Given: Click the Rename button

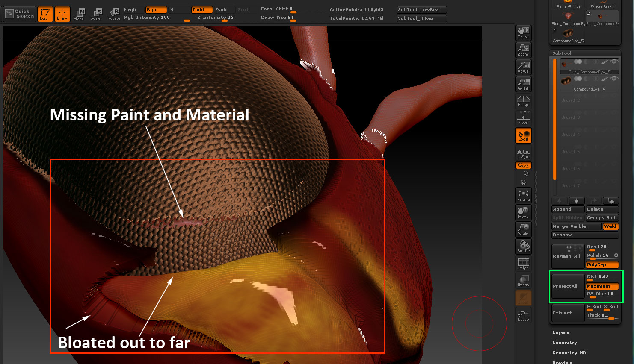Looking at the screenshot, I should (x=585, y=235).
